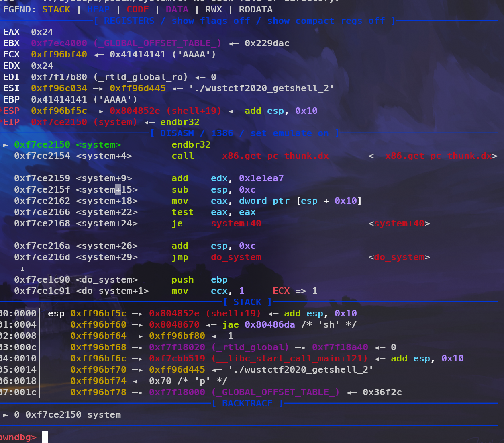
Task: Click the stack address 0xff96bf74
Action: [x=98, y=381]
